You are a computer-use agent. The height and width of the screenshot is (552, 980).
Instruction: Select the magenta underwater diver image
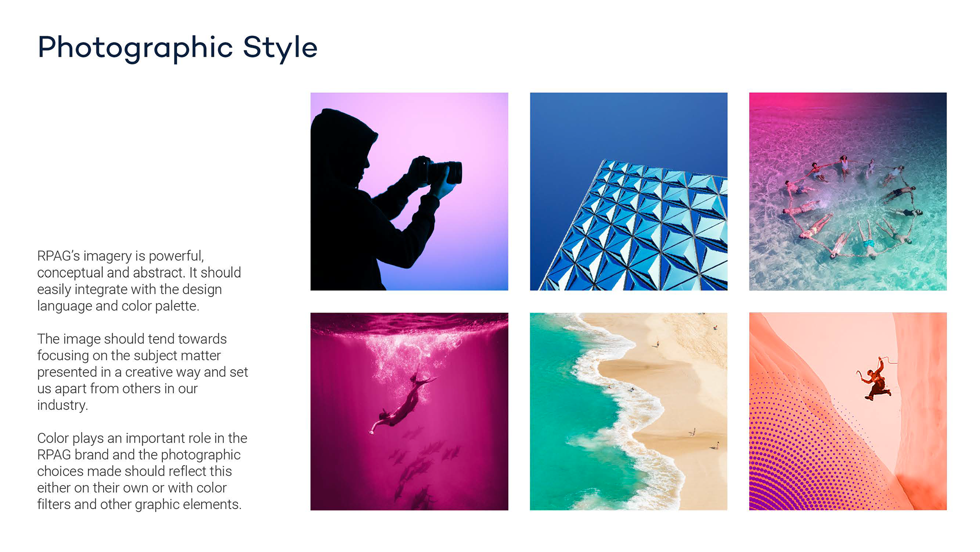409,412
